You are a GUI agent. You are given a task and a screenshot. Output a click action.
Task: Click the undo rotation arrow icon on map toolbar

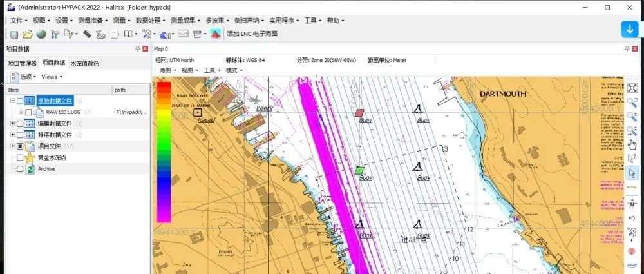(632, 218)
